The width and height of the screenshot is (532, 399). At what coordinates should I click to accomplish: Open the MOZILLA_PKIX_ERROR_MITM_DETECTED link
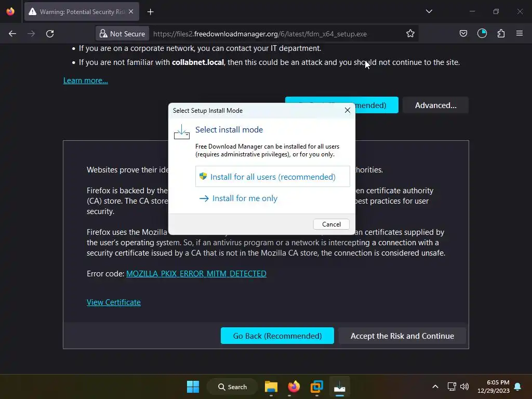[x=196, y=273]
